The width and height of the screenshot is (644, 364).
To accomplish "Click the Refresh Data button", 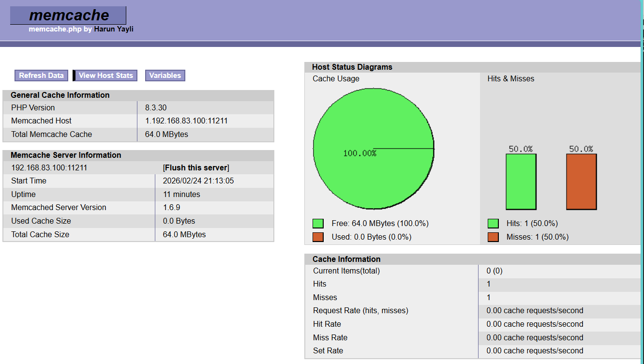I will [x=41, y=76].
